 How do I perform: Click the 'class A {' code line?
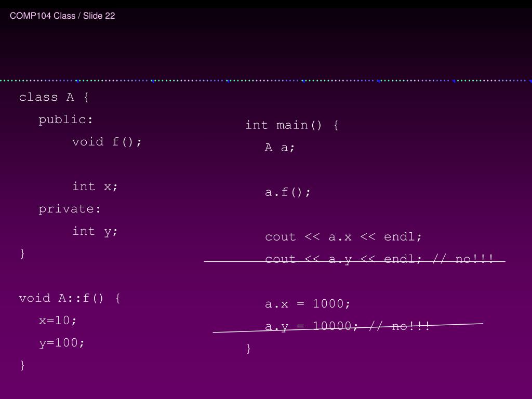(54, 97)
